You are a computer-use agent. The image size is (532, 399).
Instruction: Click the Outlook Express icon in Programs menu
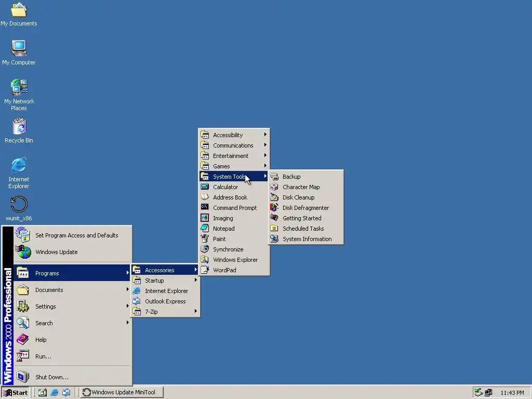tap(137, 301)
